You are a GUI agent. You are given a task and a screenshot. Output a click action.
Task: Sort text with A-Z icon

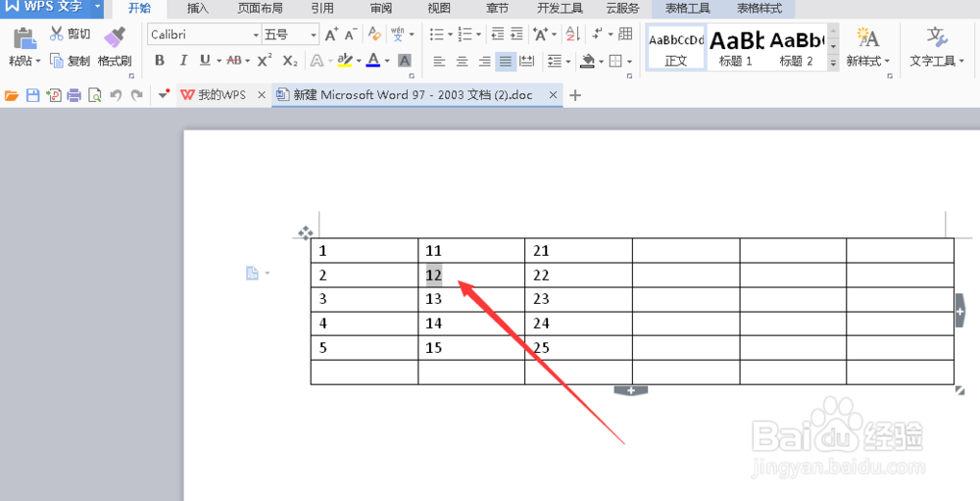point(572,34)
